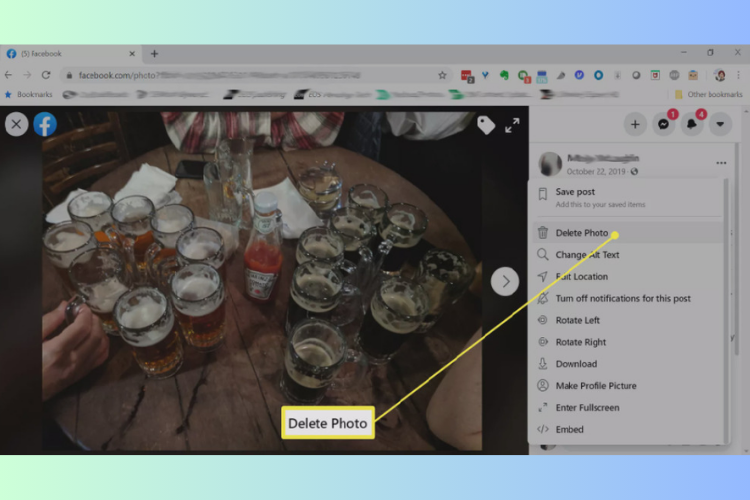Click the facebook.com address bar
Image resolution: width=750 pixels, height=500 pixels.
256,75
